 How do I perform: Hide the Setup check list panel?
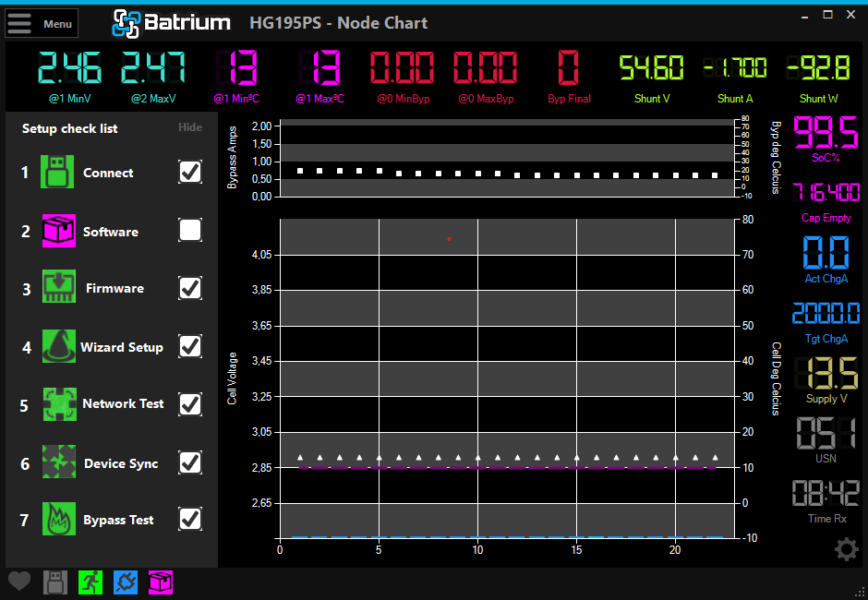point(190,127)
